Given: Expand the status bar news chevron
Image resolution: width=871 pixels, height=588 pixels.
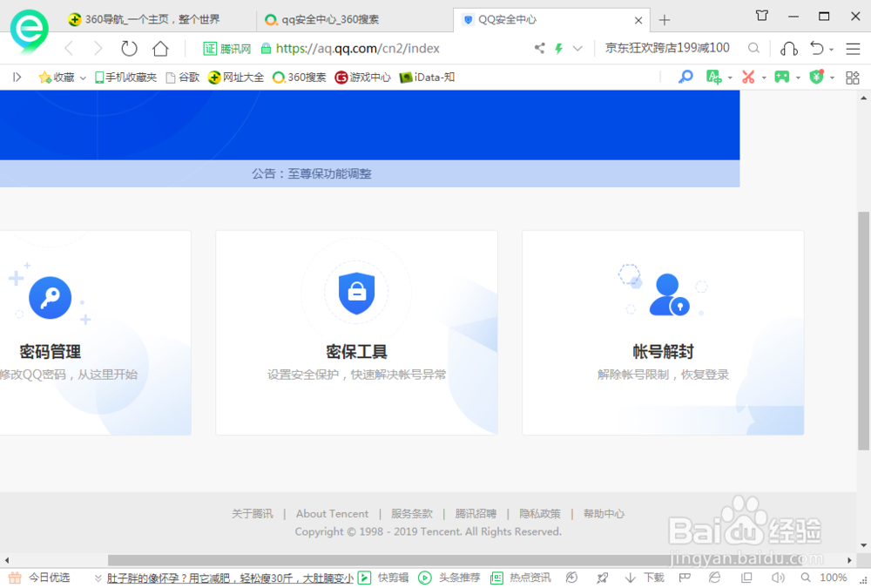Looking at the screenshot, I should coord(98,578).
